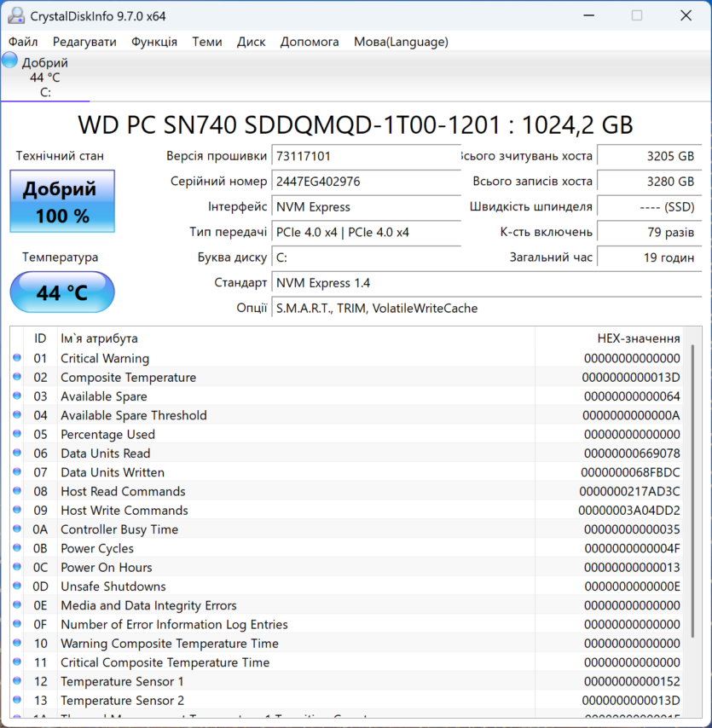Select the Media and Data Integrity Errors row
Image resolution: width=712 pixels, height=728 pixels.
pos(346,606)
